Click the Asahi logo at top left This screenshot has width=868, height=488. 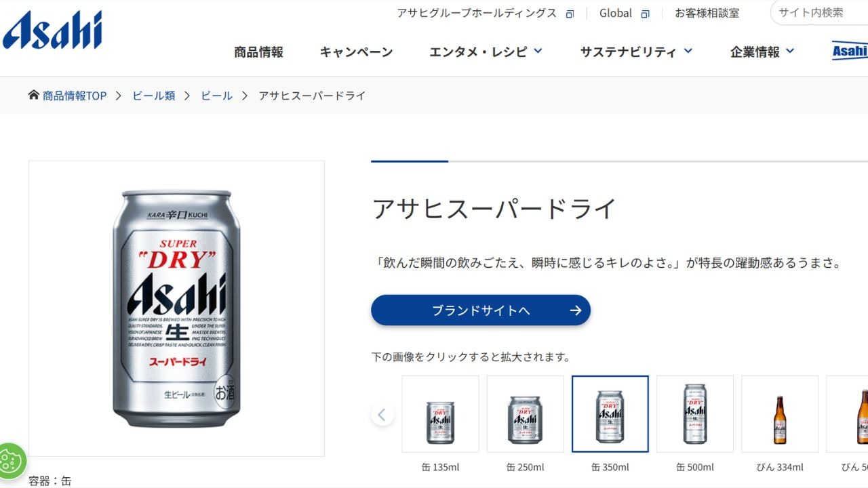click(52, 30)
